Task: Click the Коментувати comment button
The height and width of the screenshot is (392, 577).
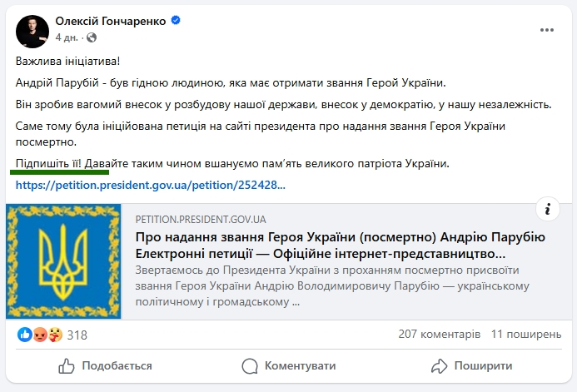Action: pos(288,365)
